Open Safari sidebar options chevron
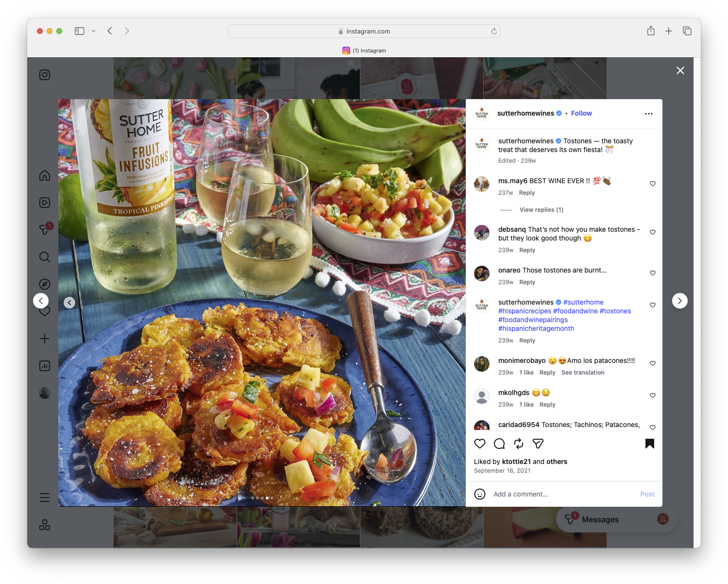 [94, 31]
